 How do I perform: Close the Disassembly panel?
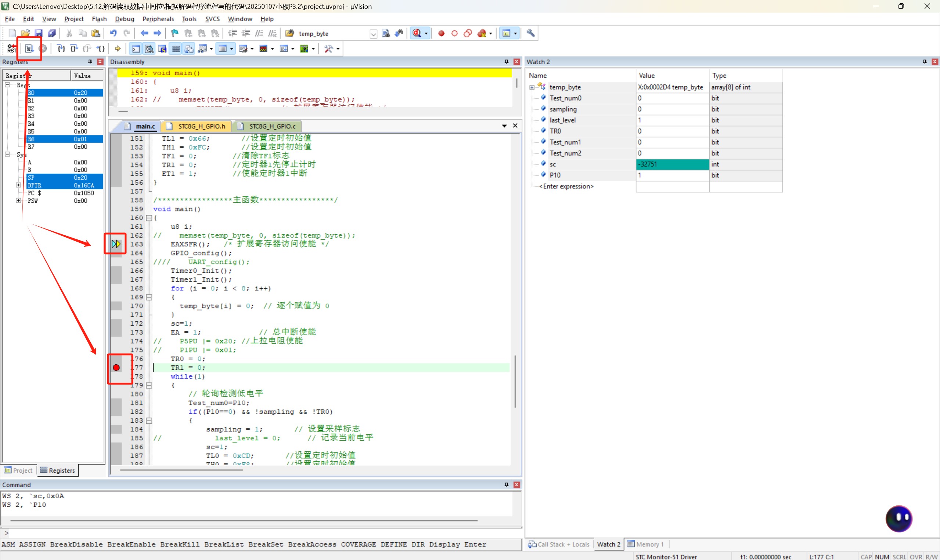click(516, 62)
